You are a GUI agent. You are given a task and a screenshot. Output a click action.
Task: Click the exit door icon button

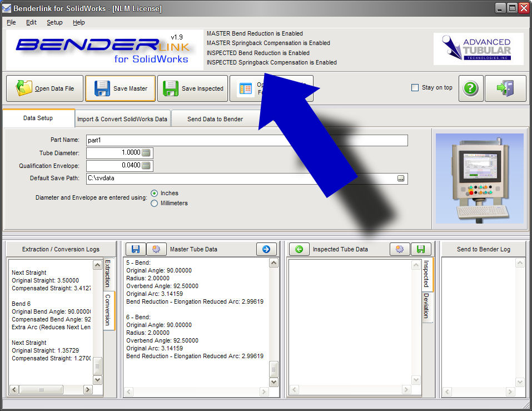tap(505, 88)
